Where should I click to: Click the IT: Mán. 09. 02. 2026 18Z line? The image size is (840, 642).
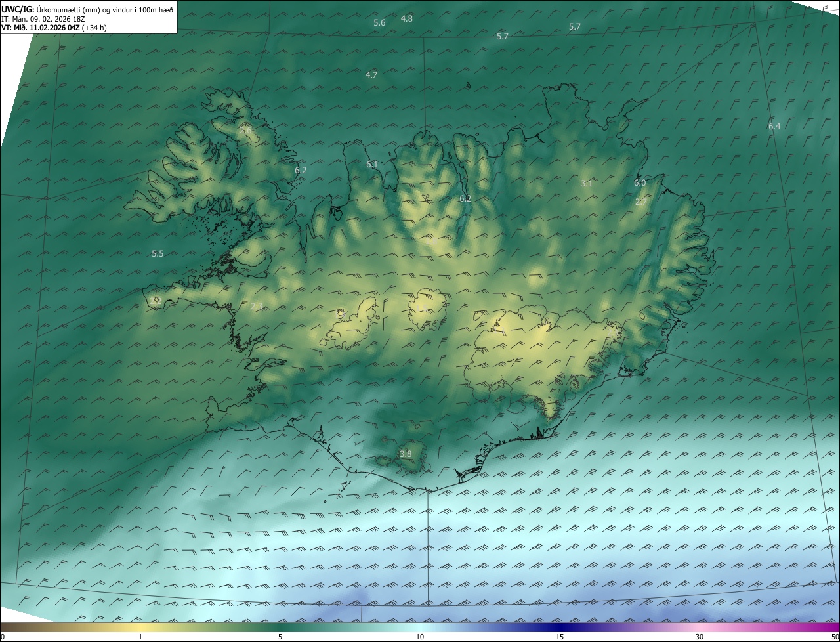(43, 19)
